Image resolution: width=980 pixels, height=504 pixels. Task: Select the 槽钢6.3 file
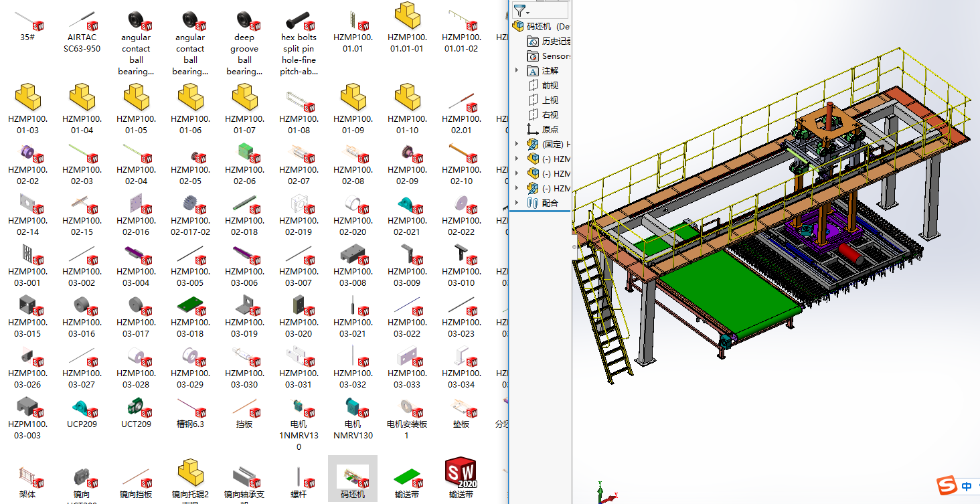pyautogui.click(x=190, y=413)
